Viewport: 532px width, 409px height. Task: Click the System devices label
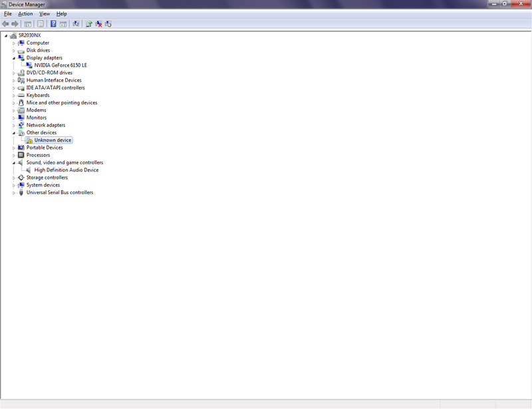[43, 185]
